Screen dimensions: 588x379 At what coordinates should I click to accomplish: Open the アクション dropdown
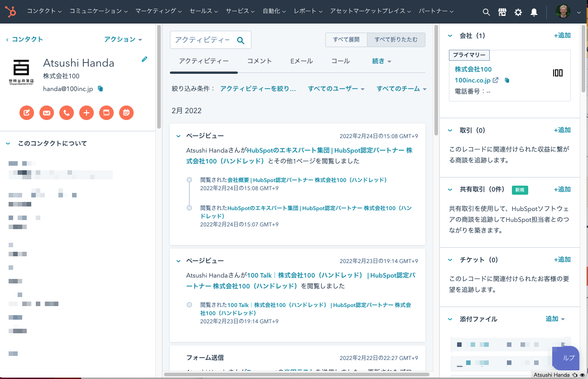[123, 39]
